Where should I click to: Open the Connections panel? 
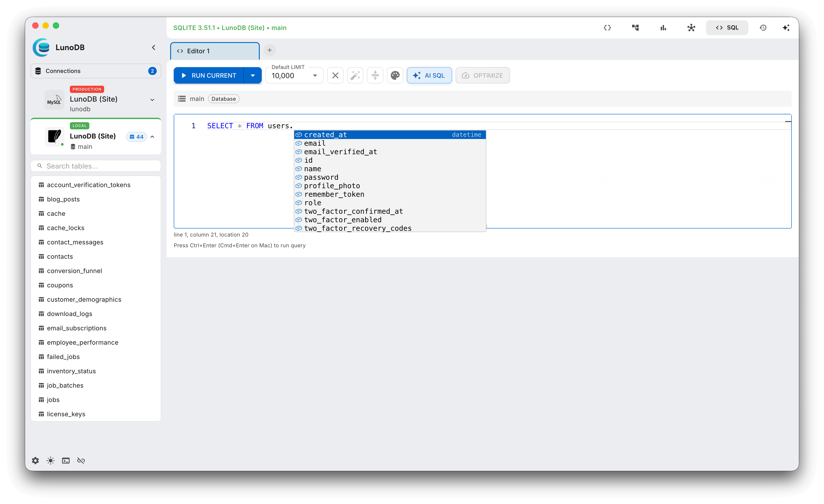[96, 71]
